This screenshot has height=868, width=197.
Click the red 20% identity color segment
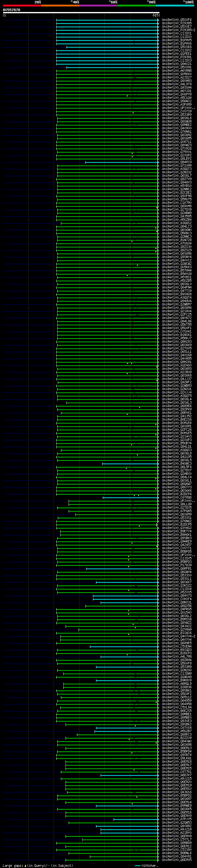tap(22, 6)
